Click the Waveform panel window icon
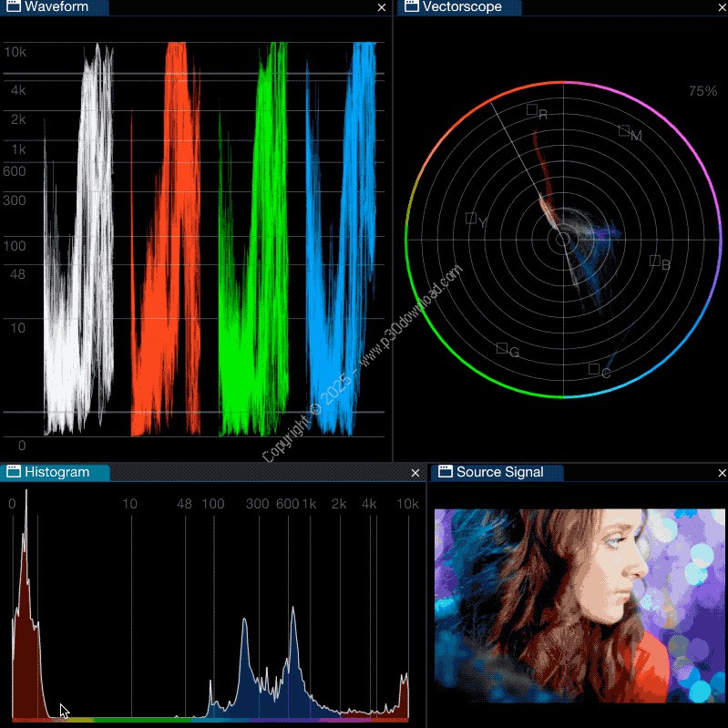 14,7
